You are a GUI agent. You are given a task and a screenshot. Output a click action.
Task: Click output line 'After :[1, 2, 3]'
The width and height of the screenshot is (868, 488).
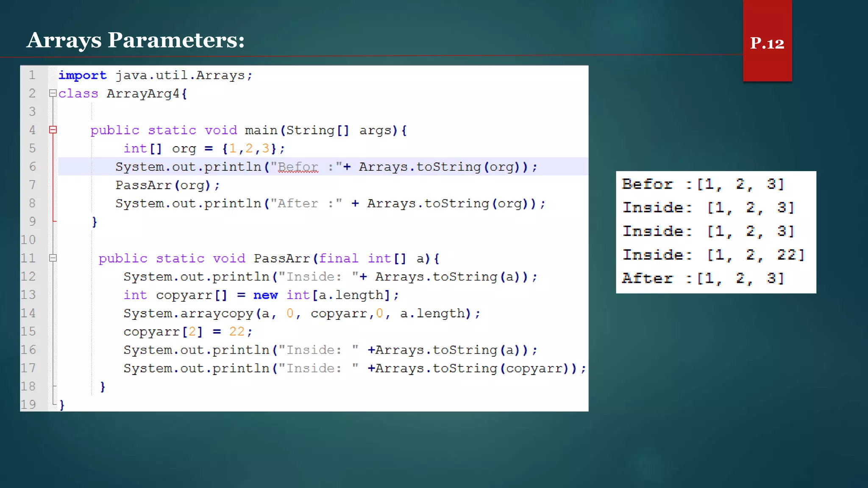coord(704,279)
